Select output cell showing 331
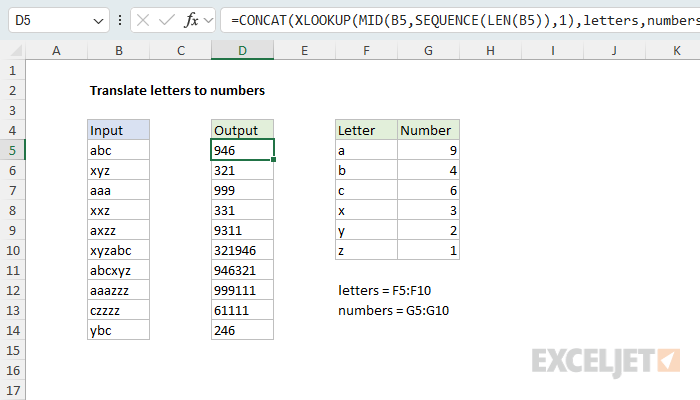Viewport: 700px width, 400px height. (x=242, y=210)
